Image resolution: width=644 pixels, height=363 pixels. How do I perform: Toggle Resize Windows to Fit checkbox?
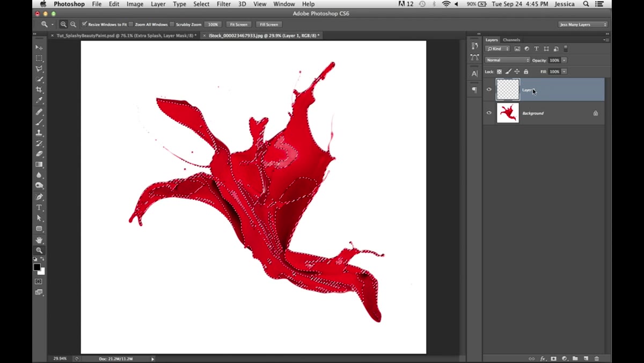[84, 24]
